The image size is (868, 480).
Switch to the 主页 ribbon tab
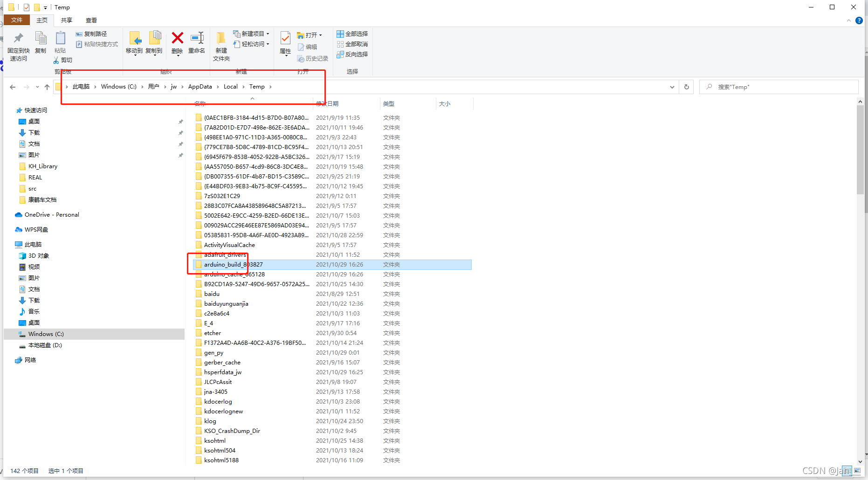(x=42, y=20)
